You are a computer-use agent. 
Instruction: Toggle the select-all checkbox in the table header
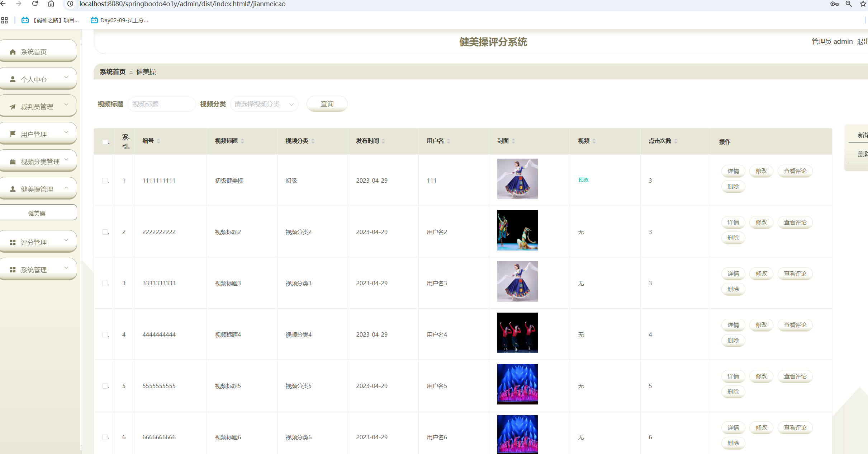[105, 142]
